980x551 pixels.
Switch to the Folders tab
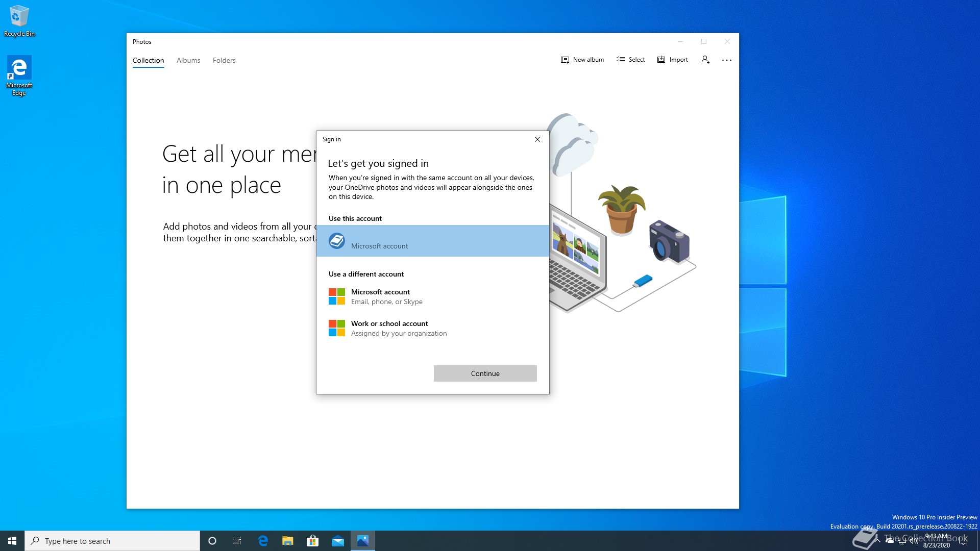pos(224,60)
